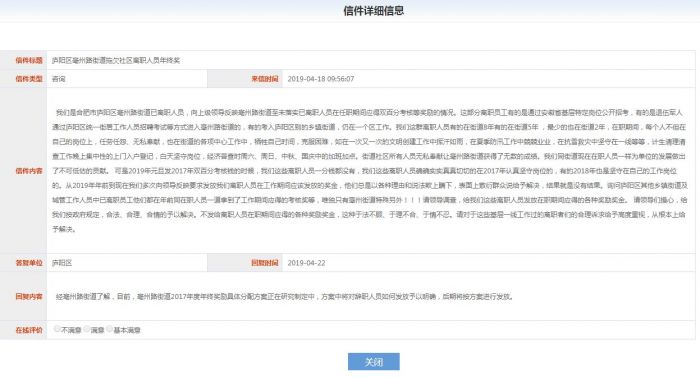Click the 信件详细信息 page title
Screen dimensions: 700x377
374,11
